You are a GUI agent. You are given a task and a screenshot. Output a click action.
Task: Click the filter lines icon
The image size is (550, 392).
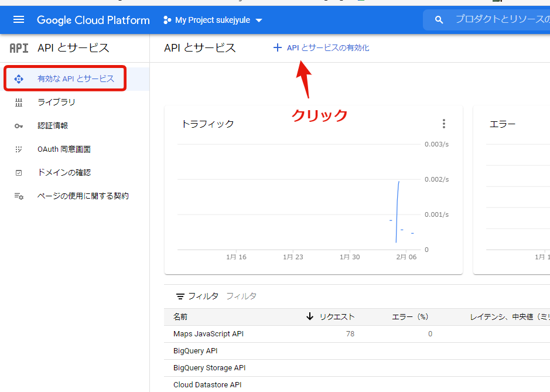click(180, 296)
